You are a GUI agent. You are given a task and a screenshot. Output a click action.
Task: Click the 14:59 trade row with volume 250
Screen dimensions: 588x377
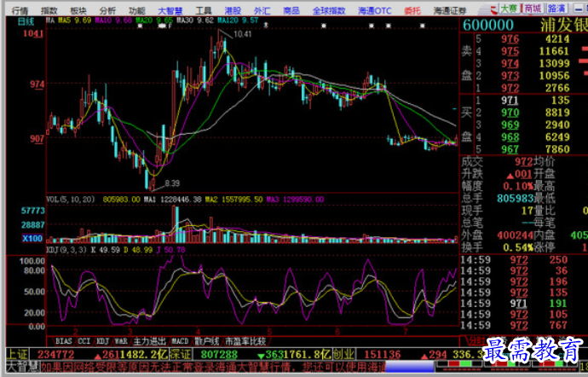tap(514, 260)
